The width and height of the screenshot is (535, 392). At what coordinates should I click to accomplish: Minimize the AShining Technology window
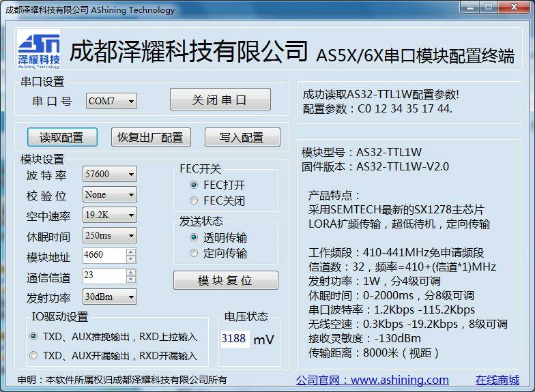click(x=470, y=7)
